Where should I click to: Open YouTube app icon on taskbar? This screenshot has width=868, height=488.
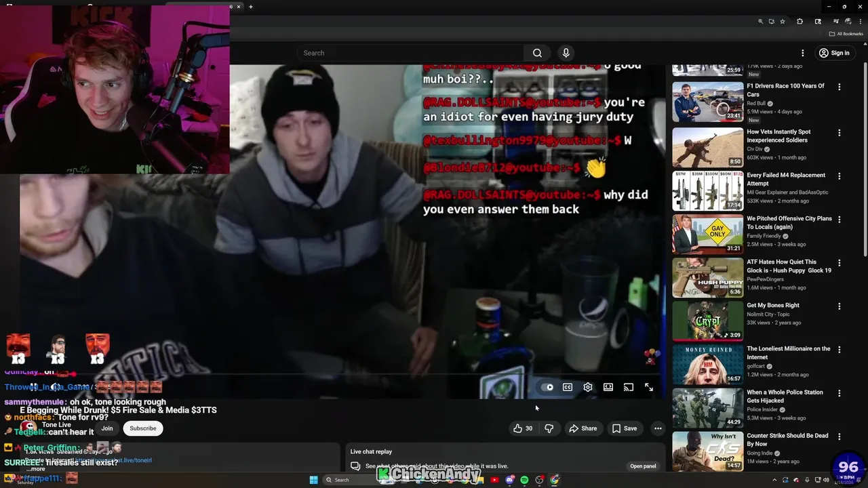click(x=494, y=480)
